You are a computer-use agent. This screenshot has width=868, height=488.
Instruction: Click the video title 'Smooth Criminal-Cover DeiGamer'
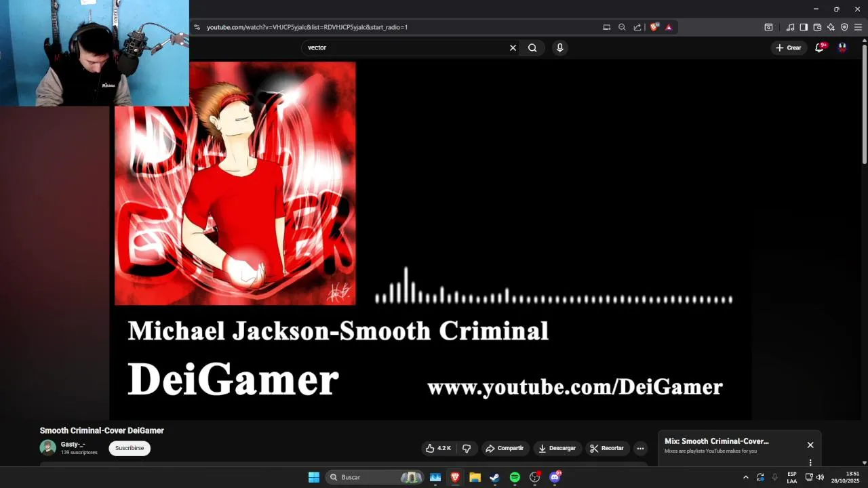[x=102, y=430]
